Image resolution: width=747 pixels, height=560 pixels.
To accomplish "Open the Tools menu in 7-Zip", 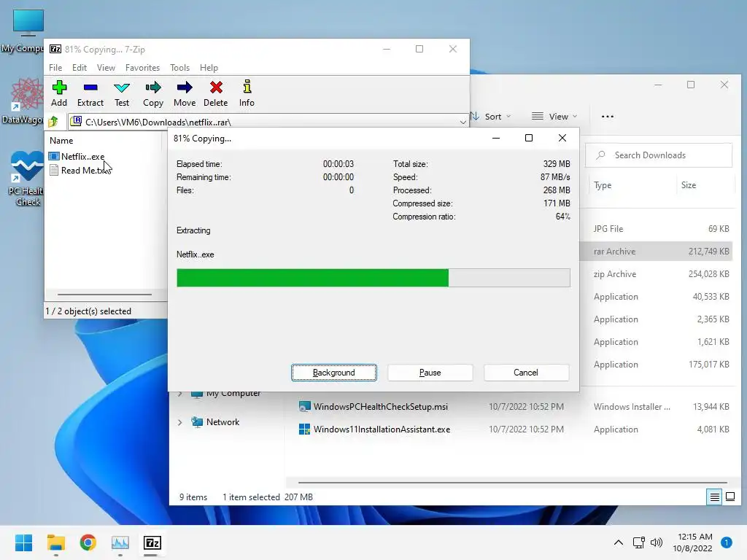I will (179, 68).
